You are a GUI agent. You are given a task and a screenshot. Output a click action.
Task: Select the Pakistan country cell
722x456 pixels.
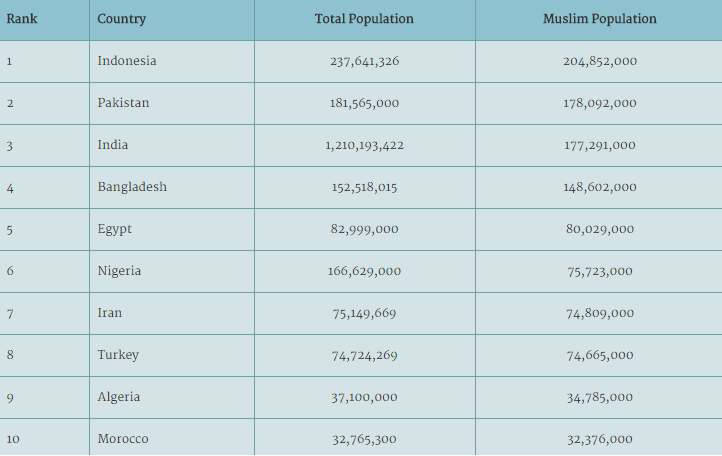point(172,104)
